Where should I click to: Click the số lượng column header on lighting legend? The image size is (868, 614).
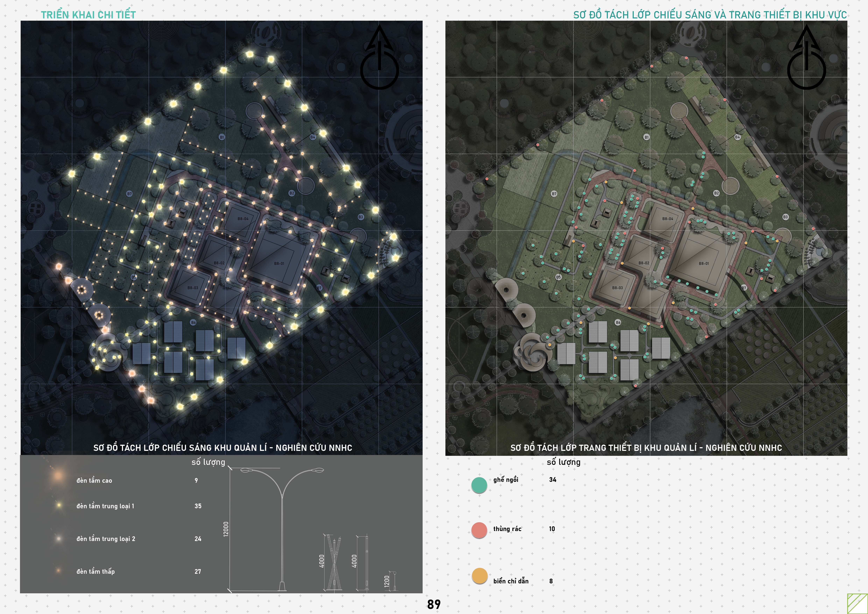click(208, 462)
